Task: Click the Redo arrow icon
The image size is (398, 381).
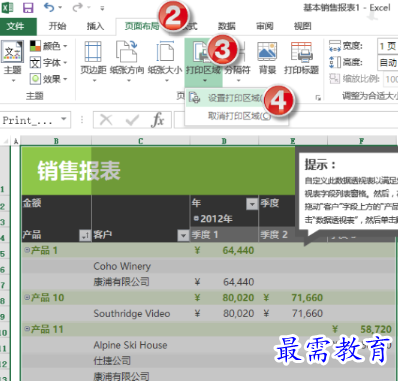Action: 77,7
